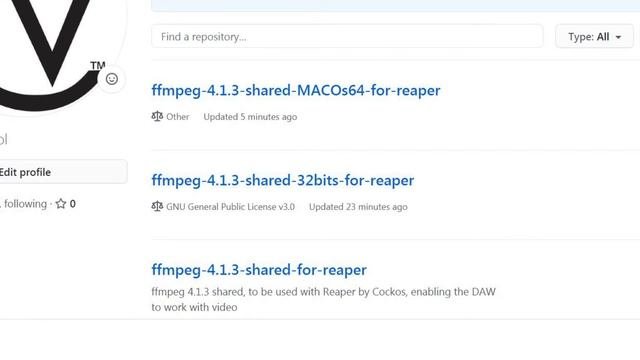Open the ffmpeg-4.1.3-shared-MACOs64-for-reaper repository
The height and width of the screenshot is (360, 640).
click(x=296, y=90)
